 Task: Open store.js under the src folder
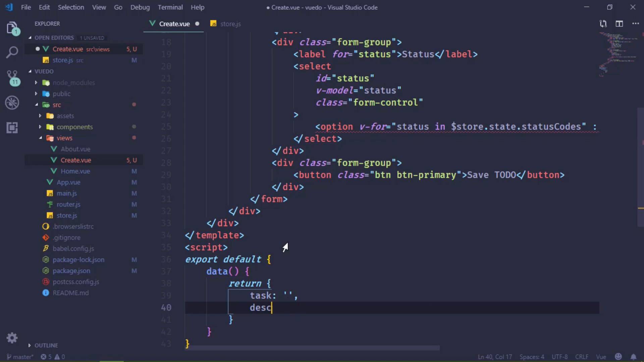coord(84,215)
